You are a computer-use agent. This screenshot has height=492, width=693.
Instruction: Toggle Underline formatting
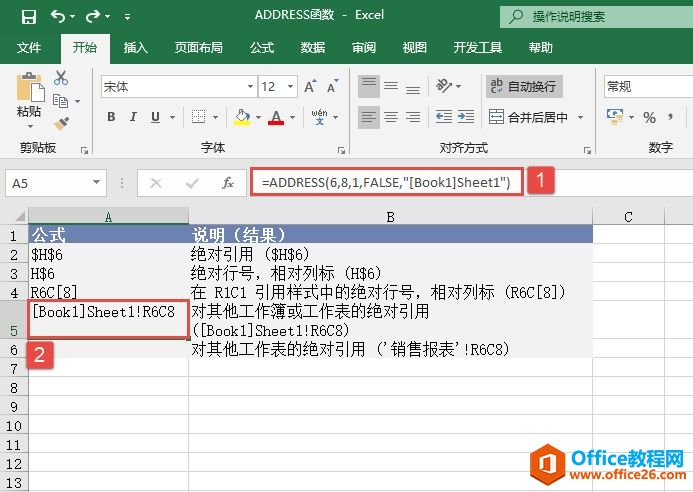coord(155,117)
